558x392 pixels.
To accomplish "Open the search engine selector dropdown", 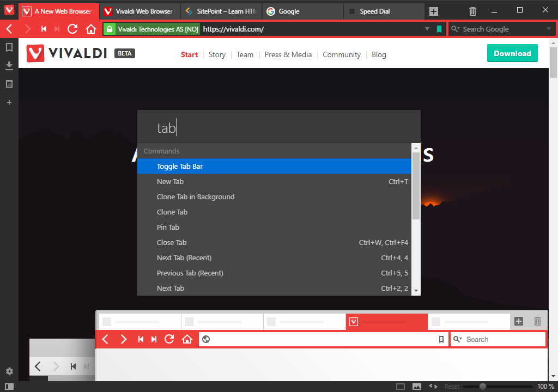I will 456,29.
